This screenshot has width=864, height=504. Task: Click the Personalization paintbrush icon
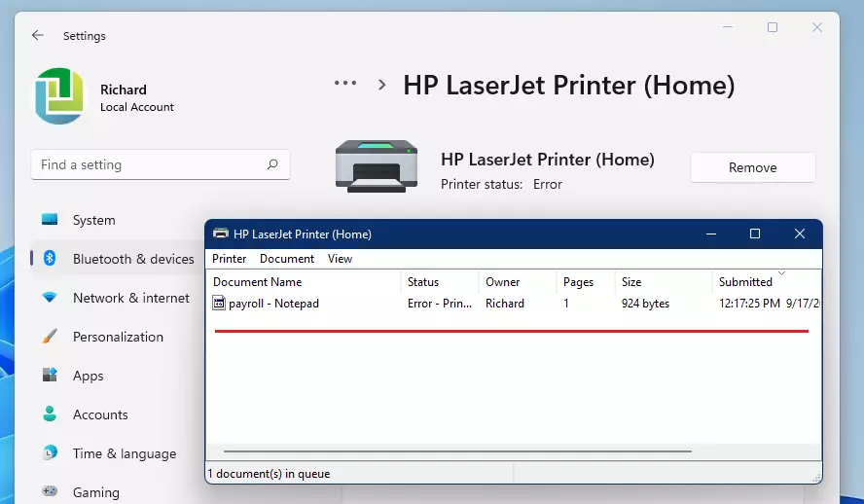point(50,336)
